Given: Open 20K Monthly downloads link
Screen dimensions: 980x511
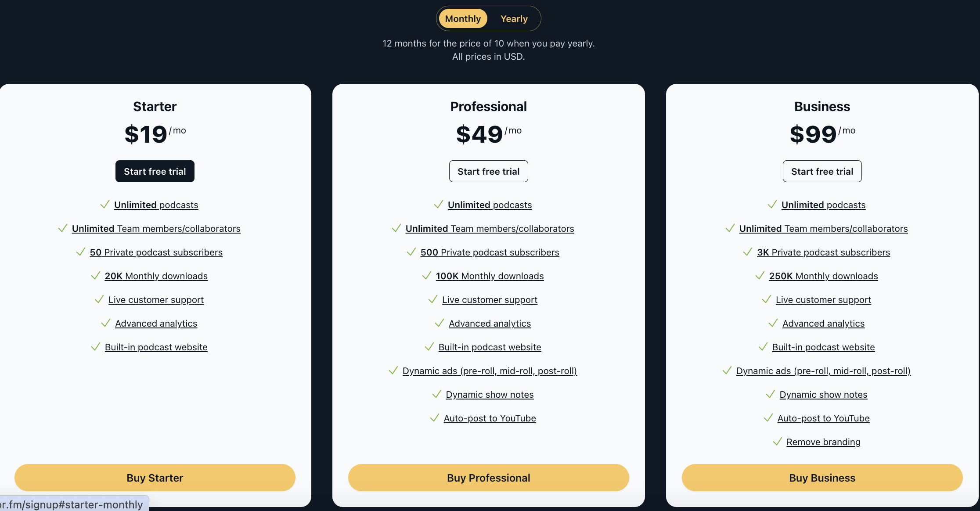Looking at the screenshot, I should 156,276.
